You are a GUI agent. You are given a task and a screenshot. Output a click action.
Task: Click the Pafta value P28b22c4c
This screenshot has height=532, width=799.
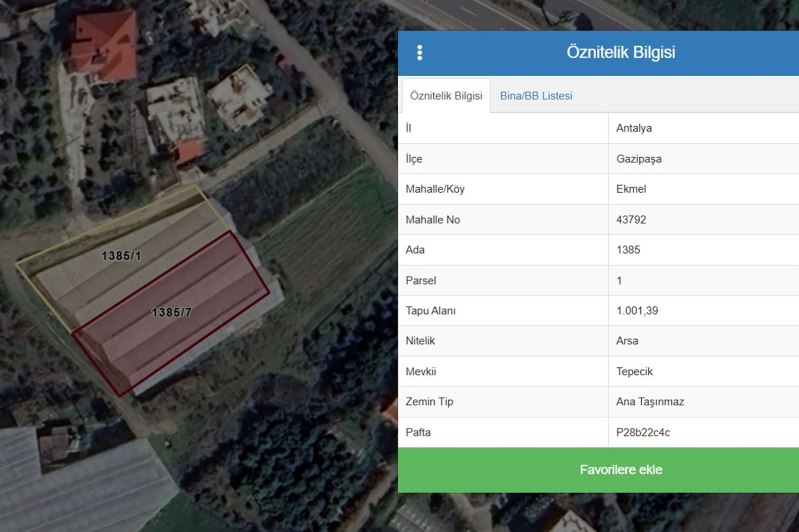(x=643, y=433)
